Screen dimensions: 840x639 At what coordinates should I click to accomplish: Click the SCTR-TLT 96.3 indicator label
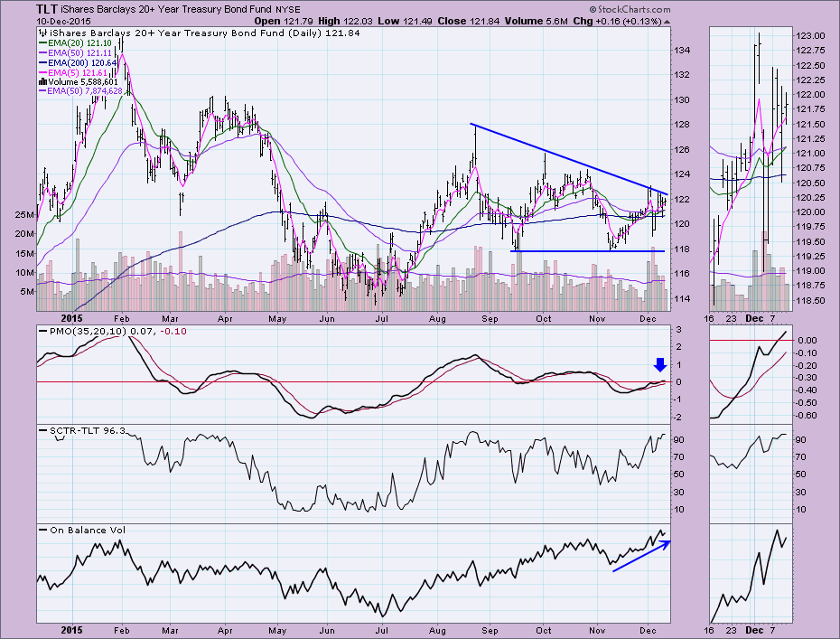pos(83,430)
